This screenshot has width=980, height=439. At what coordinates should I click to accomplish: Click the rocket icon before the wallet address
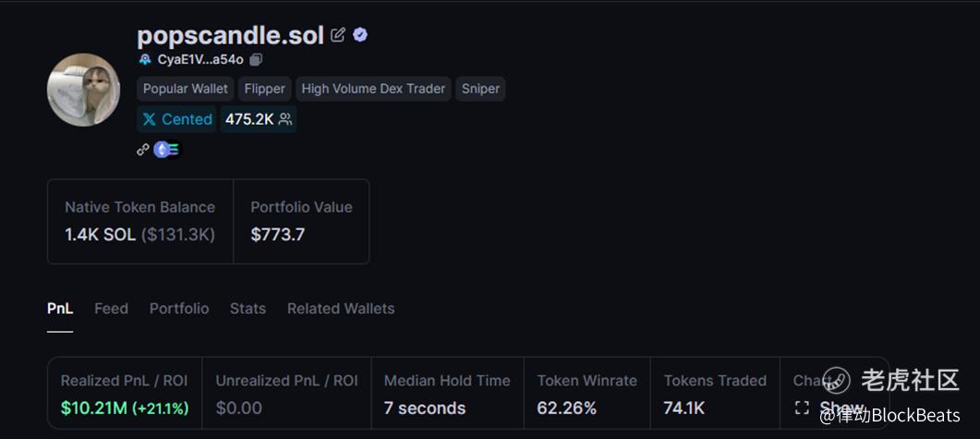tap(145, 59)
